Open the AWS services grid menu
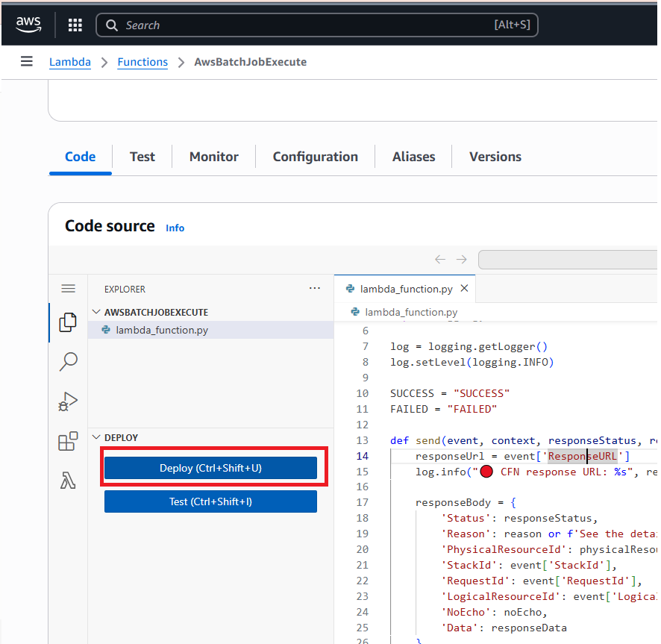661x644 pixels. click(75, 25)
